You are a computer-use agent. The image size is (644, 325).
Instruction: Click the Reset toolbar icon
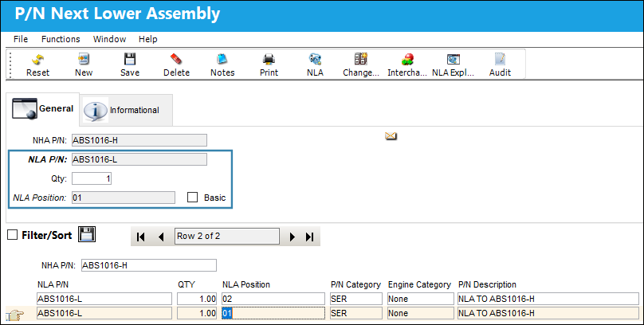(37, 60)
